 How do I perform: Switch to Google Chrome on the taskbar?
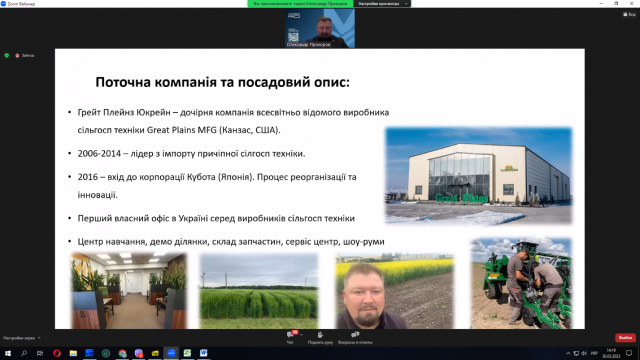[122, 353]
